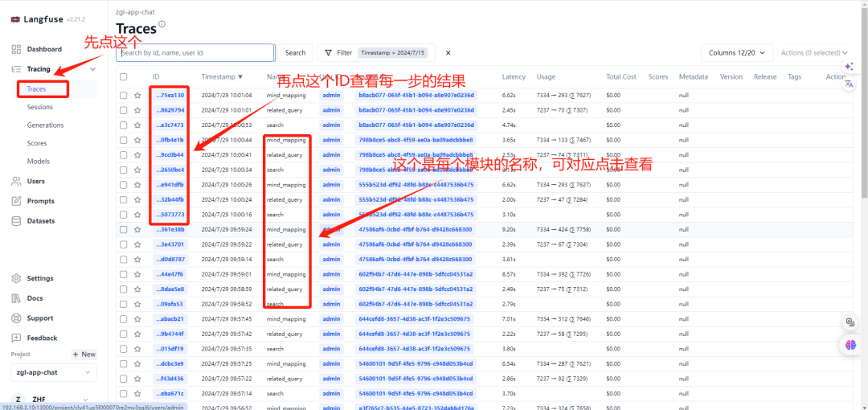Click the Tracing section icon
Screen dimensions: 868x410
point(16,69)
